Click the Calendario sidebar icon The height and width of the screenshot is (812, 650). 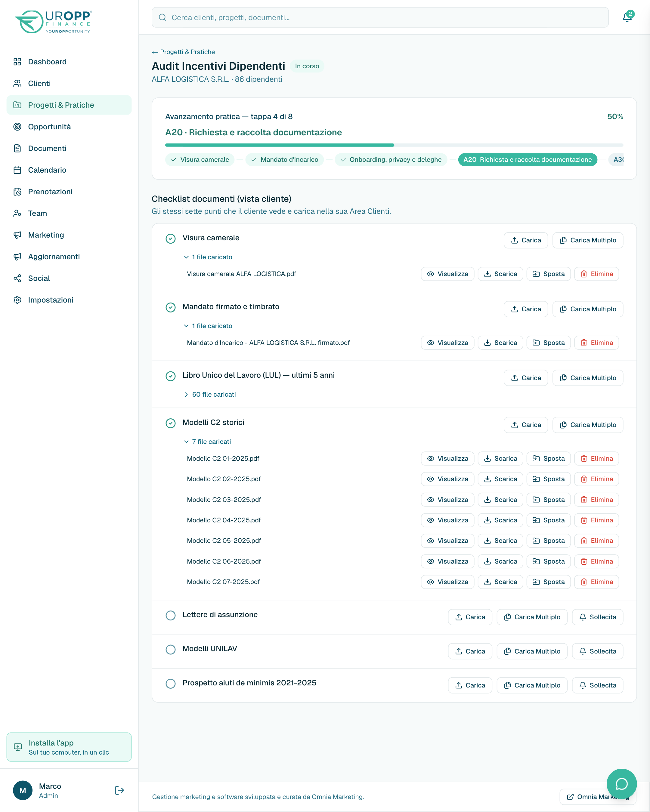[x=17, y=170]
